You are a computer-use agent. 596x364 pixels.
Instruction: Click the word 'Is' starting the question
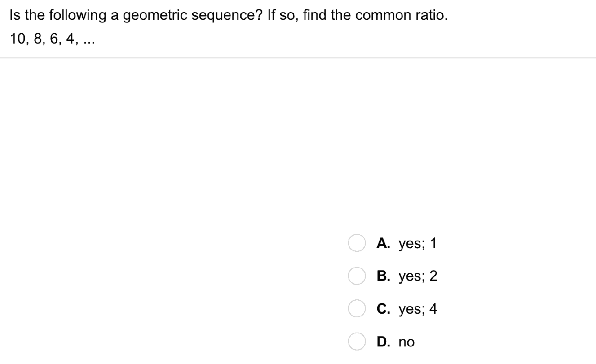click(15, 16)
